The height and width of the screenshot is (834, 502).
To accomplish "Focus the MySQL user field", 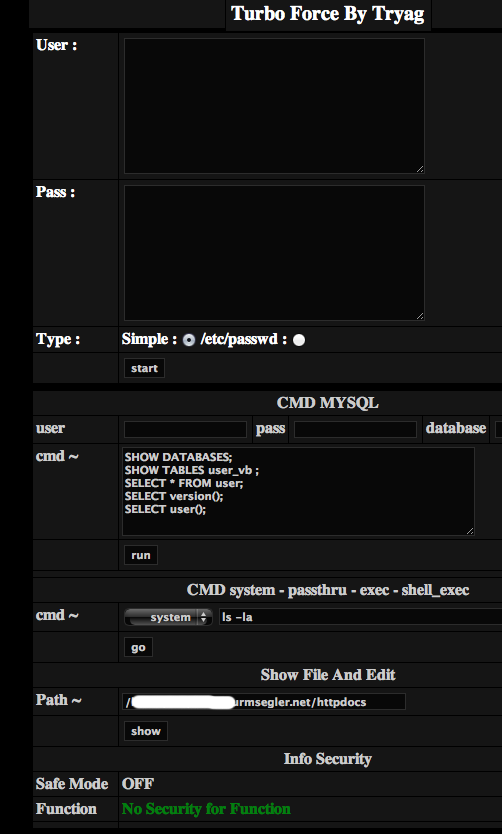I will coord(185,429).
